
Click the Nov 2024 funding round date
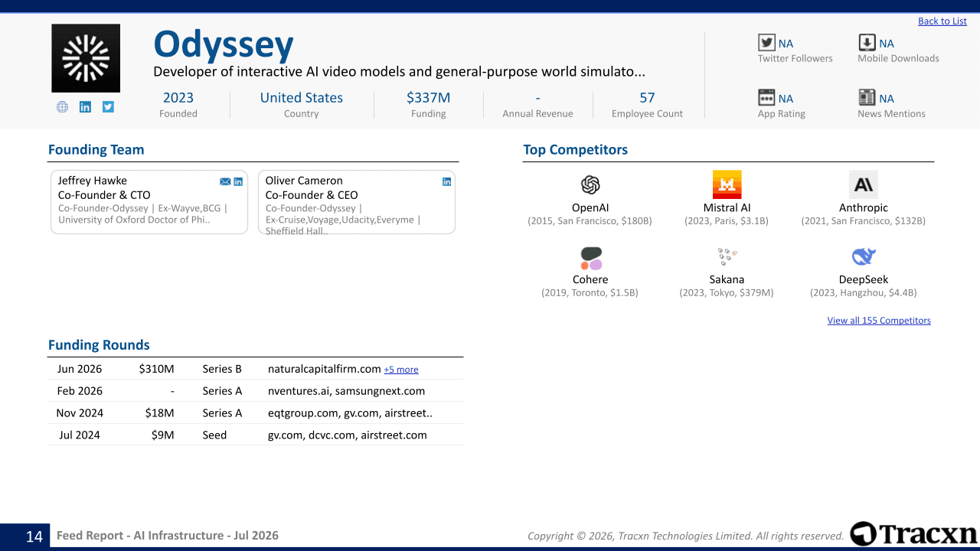tap(80, 413)
